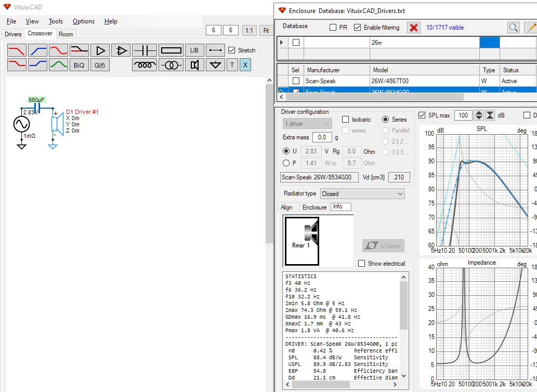Viewport: 537px width, 392px height.
Task: Open the Help menu
Action: click(x=111, y=21)
